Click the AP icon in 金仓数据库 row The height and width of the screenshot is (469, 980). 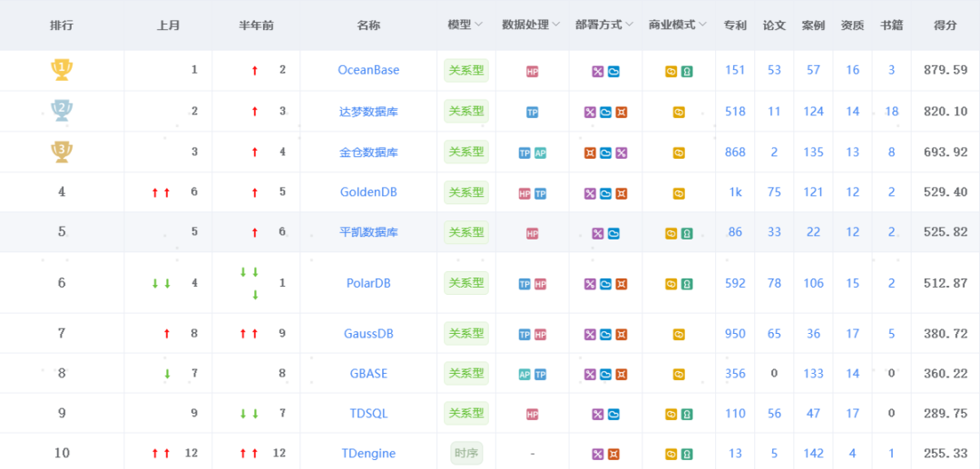tap(541, 153)
